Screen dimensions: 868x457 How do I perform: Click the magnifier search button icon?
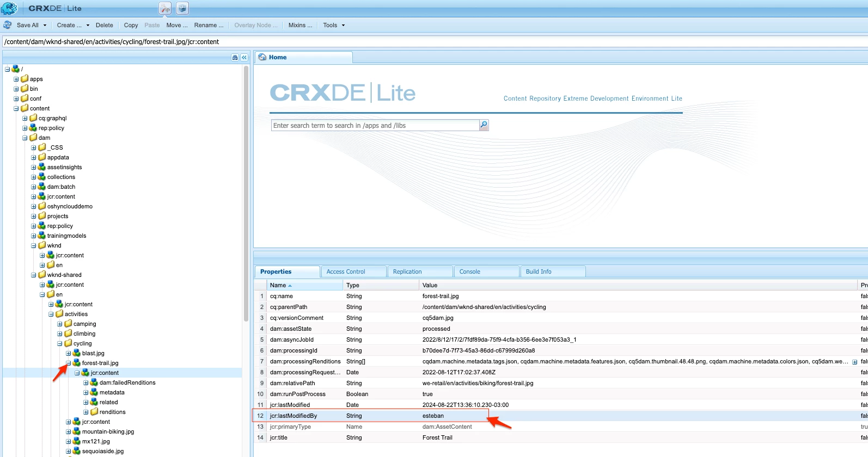pos(484,125)
